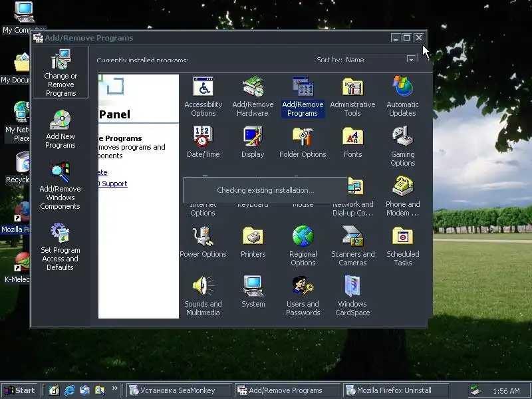Open Printers folder
Viewport: 532px width, 399px height.
pyautogui.click(x=253, y=241)
